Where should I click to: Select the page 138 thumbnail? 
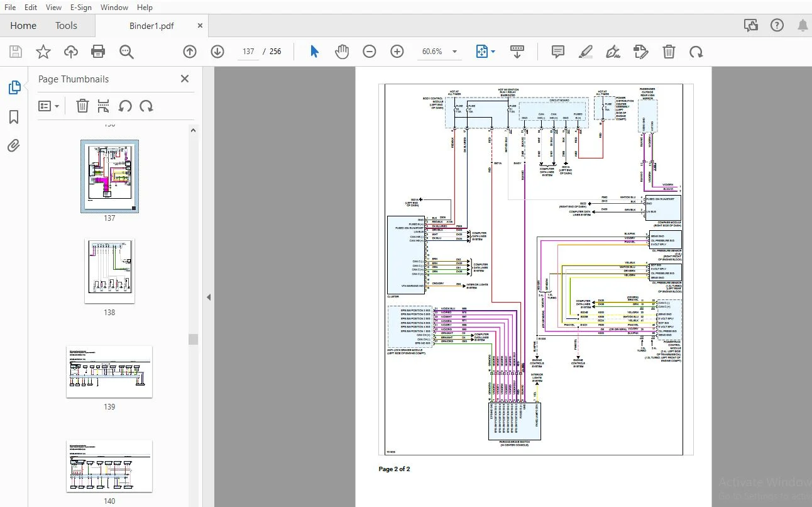click(109, 271)
